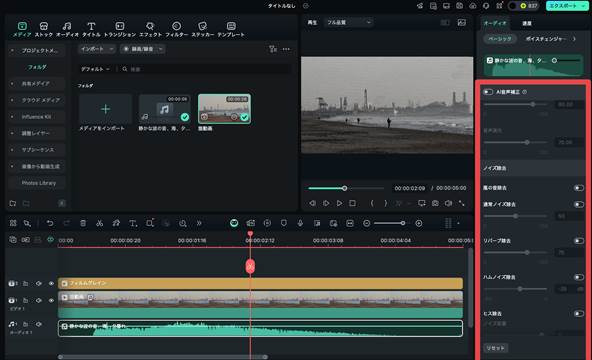The height and width of the screenshot is (360, 592).
Task: Open the Titles tool icon
Action: [91, 26]
